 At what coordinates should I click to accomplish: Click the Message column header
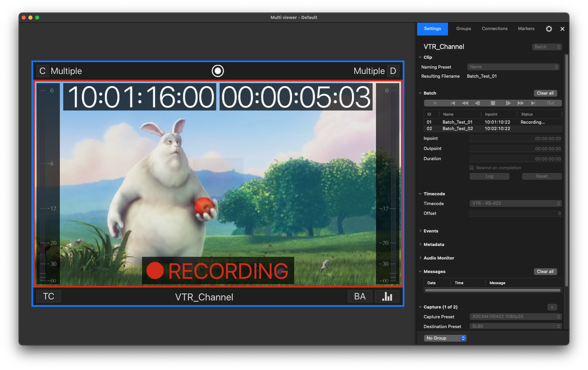click(x=523, y=283)
